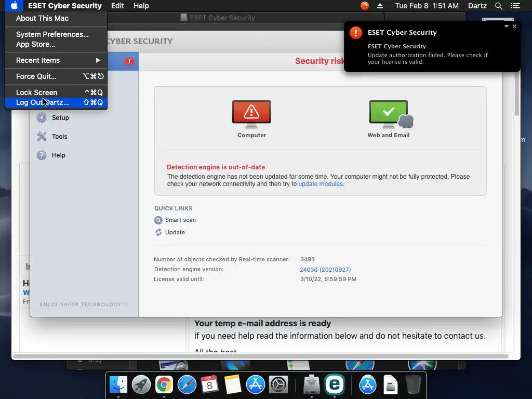Open the Trash in Dock
Image resolution: width=532 pixels, height=399 pixels.
413,385
